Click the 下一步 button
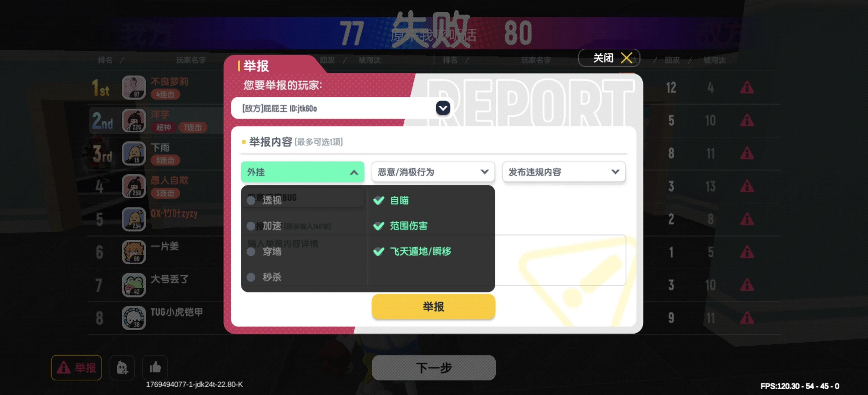868x395 pixels. click(x=434, y=368)
